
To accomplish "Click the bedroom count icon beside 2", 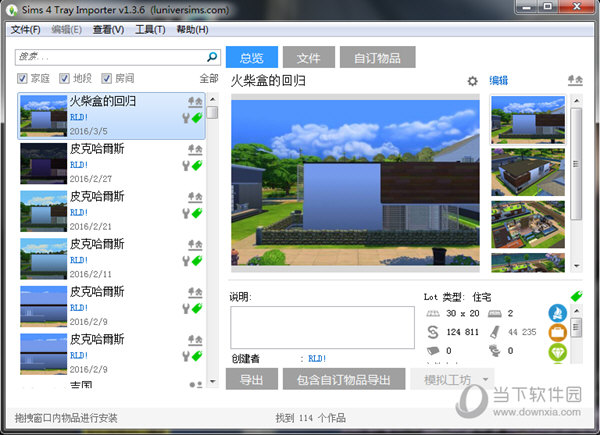I will pyautogui.click(x=494, y=314).
